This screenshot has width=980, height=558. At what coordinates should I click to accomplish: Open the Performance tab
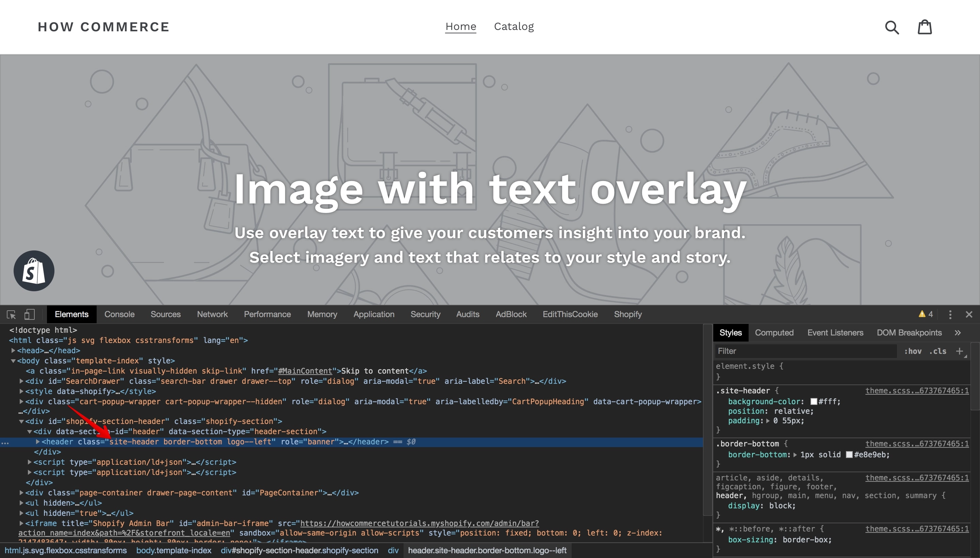(x=267, y=314)
